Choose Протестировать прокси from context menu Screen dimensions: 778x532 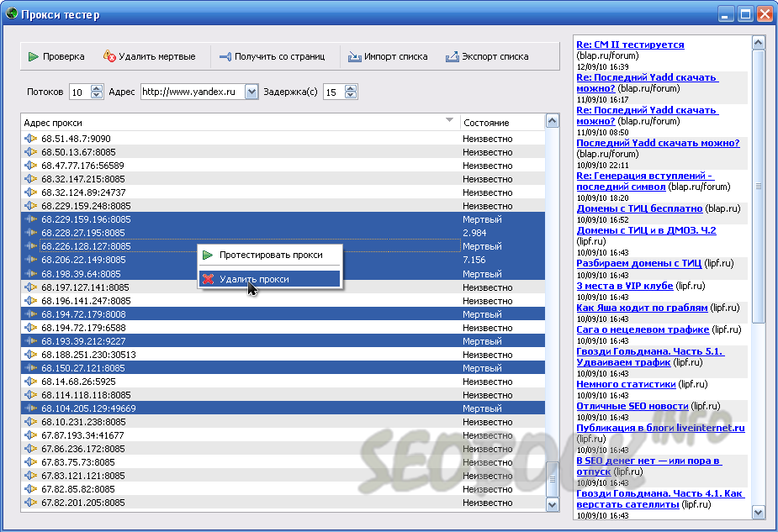tap(270, 255)
